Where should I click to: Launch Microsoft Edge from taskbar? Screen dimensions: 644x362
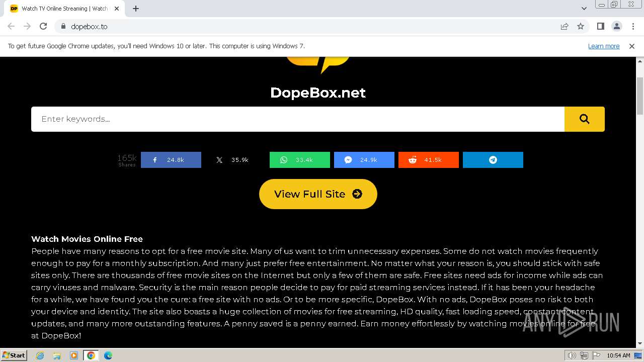108,355
